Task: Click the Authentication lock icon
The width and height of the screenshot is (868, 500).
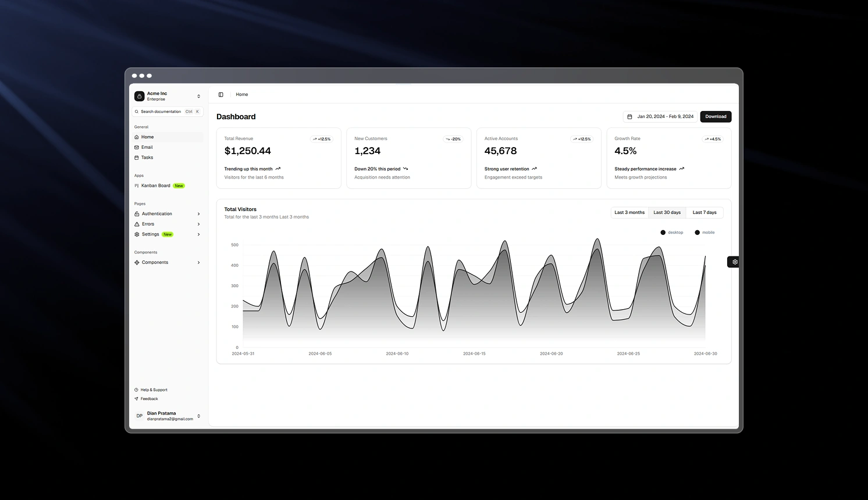Action: tap(137, 214)
